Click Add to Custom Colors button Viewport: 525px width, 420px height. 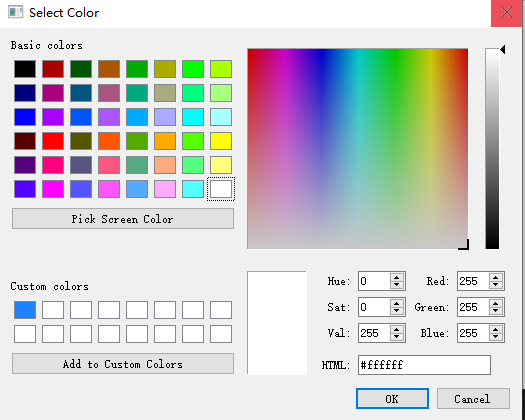point(123,364)
